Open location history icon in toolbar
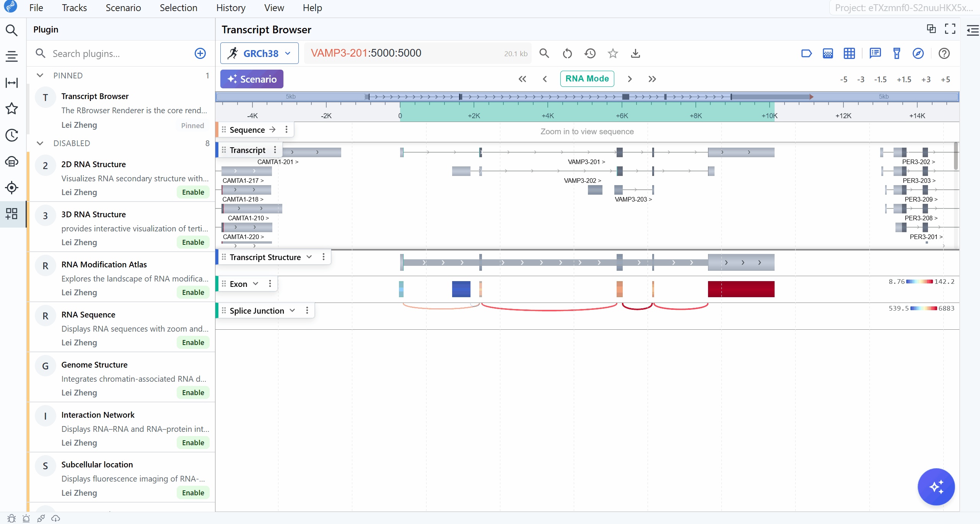Viewport: 980px width, 524px height. pyautogui.click(x=590, y=53)
